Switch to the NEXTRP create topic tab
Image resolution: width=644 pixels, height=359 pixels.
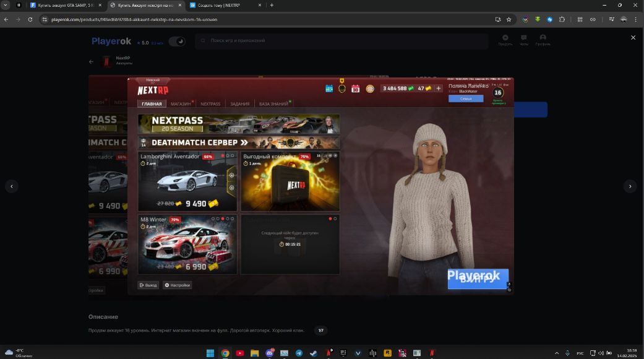225,6
